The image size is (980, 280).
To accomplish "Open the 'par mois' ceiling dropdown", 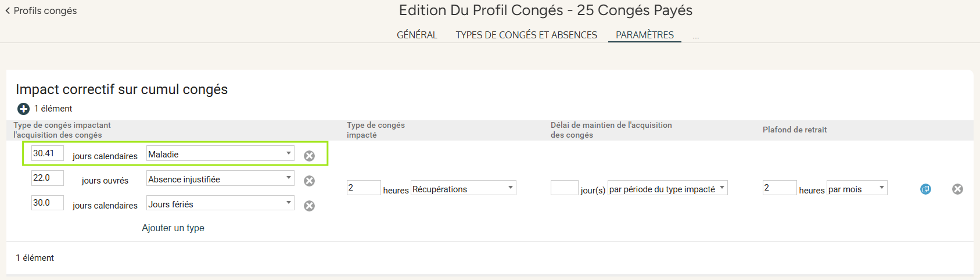I will pos(857,188).
